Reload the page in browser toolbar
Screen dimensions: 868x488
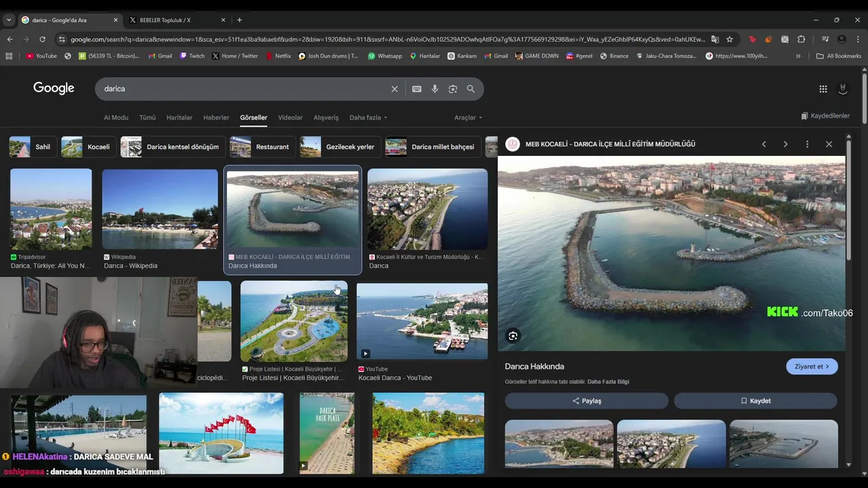(42, 39)
